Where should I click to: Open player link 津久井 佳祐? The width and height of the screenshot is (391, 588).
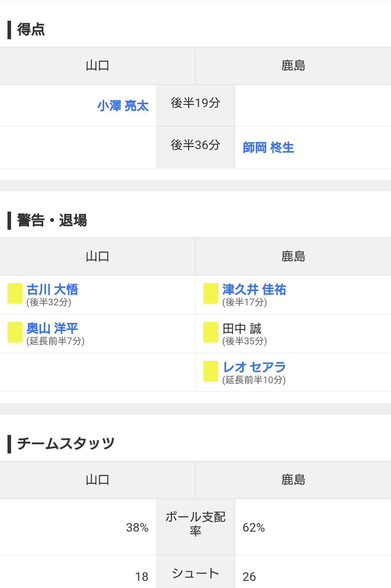(x=254, y=289)
